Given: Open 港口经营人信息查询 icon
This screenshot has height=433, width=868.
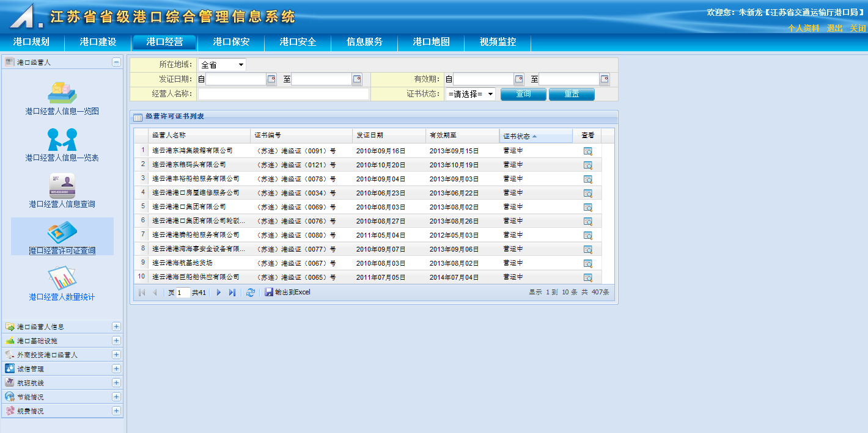Looking at the screenshot, I should (x=62, y=186).
